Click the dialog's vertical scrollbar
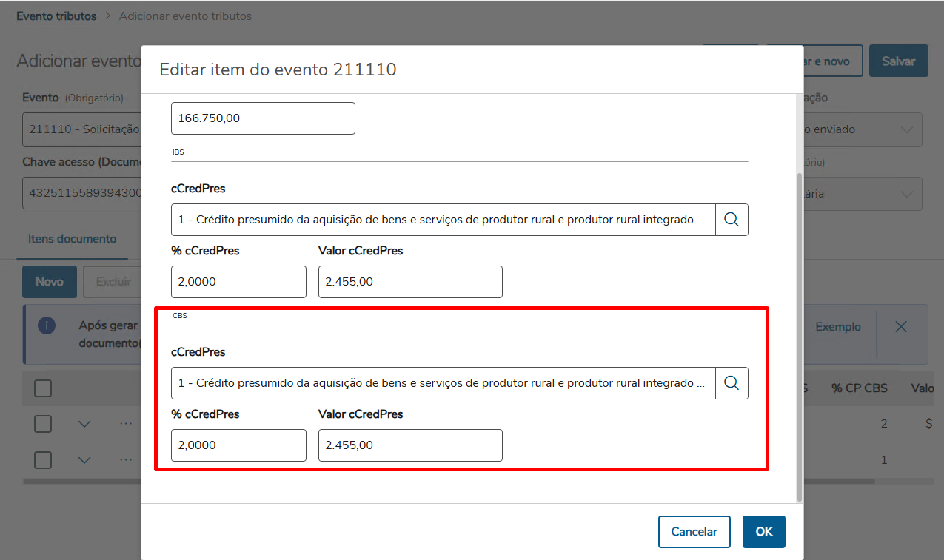The image size is (944, 560). tap(798, 333)
